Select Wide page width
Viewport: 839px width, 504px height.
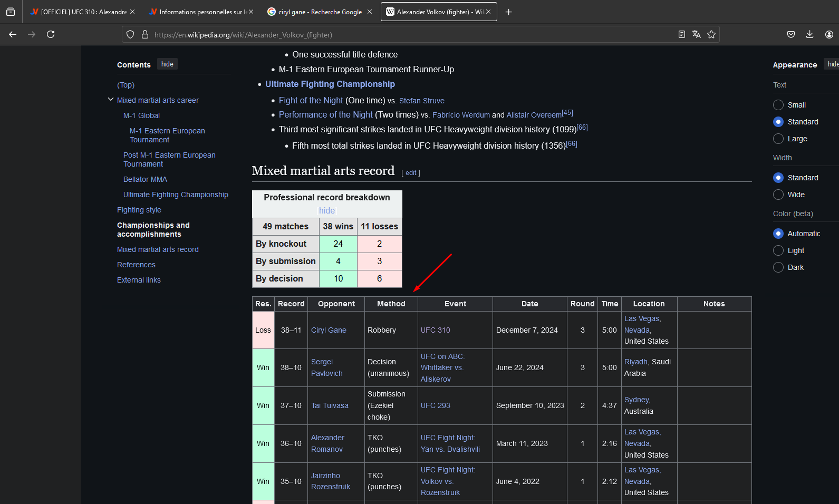click(x=778, y=195)
